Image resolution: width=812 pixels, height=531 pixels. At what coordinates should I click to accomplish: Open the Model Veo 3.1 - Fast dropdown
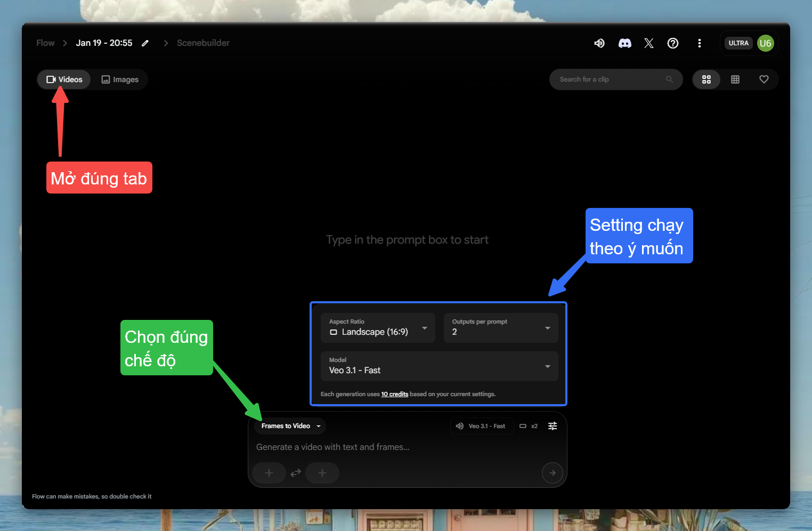pyautogui.click(x=439, y=366)
